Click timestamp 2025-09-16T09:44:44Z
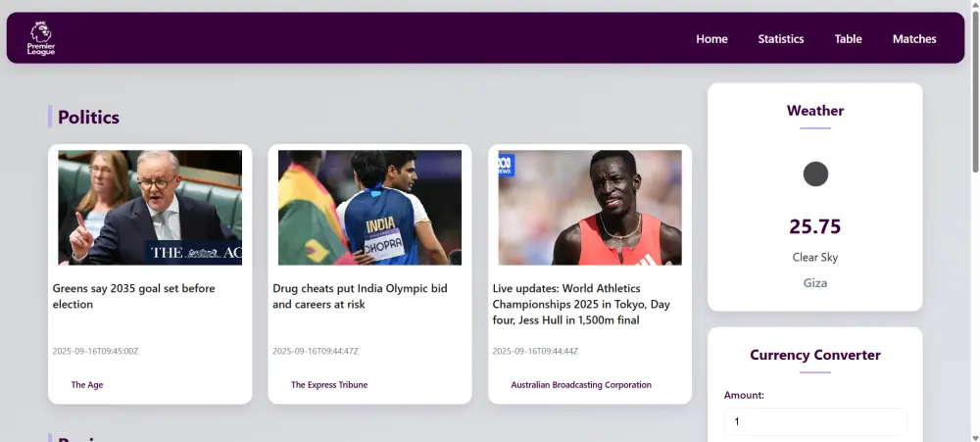This screenshot has height=442, width=980. 536,352
